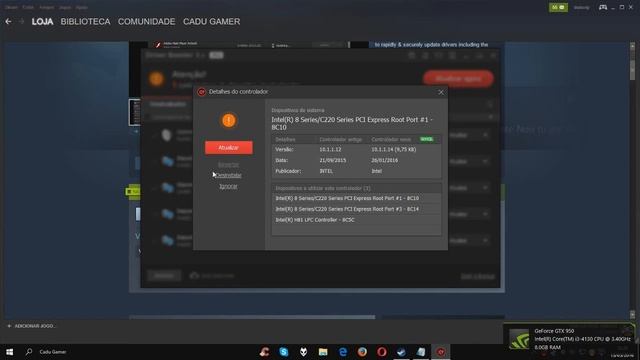Click the old driver date 21/09/2015
The height and width of the screenshot is (360, 640).
[333, 160]
